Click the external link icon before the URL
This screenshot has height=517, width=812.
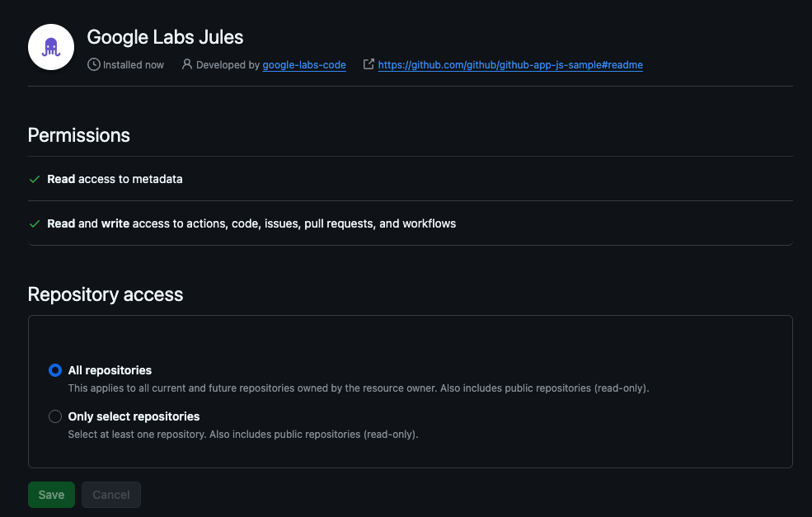pyautogui.click(x=368, y=64)
